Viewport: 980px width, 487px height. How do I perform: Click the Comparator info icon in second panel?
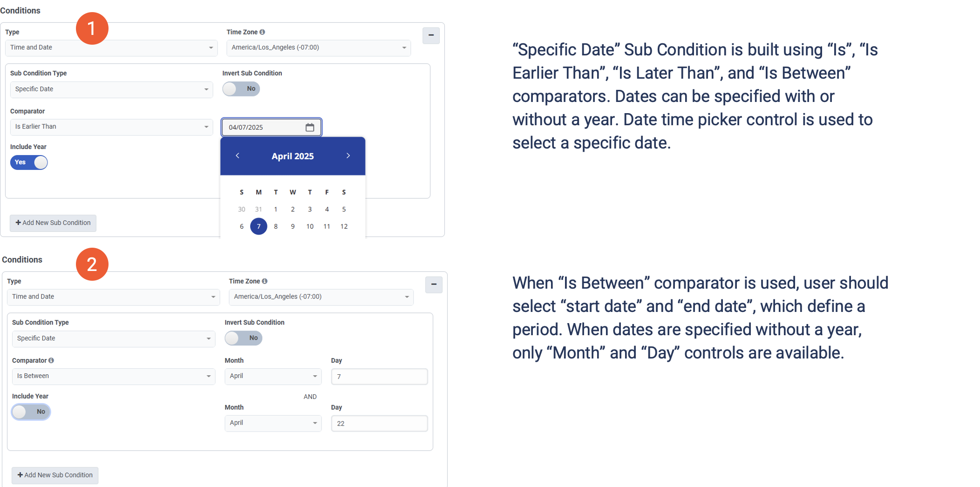(51, 360)
